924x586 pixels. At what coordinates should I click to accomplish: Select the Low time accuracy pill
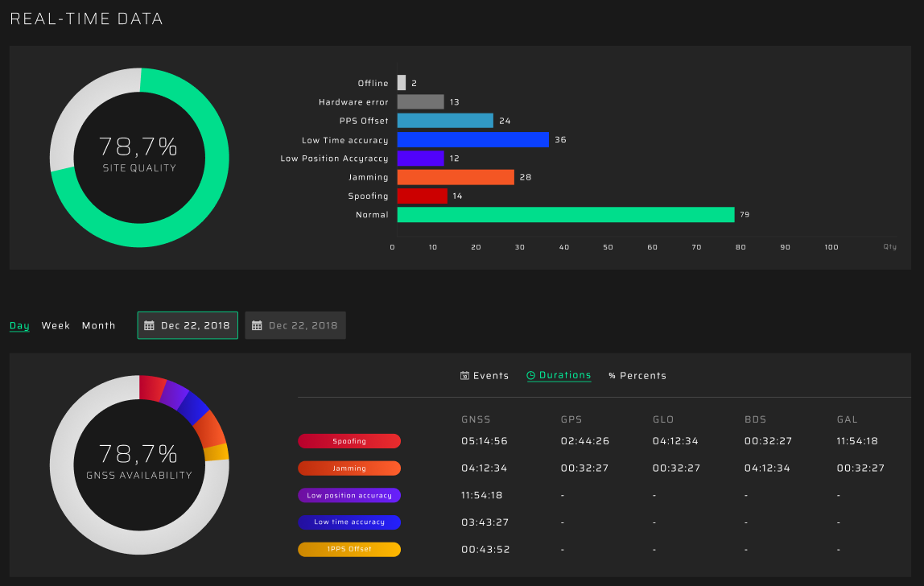coord(349,522)
